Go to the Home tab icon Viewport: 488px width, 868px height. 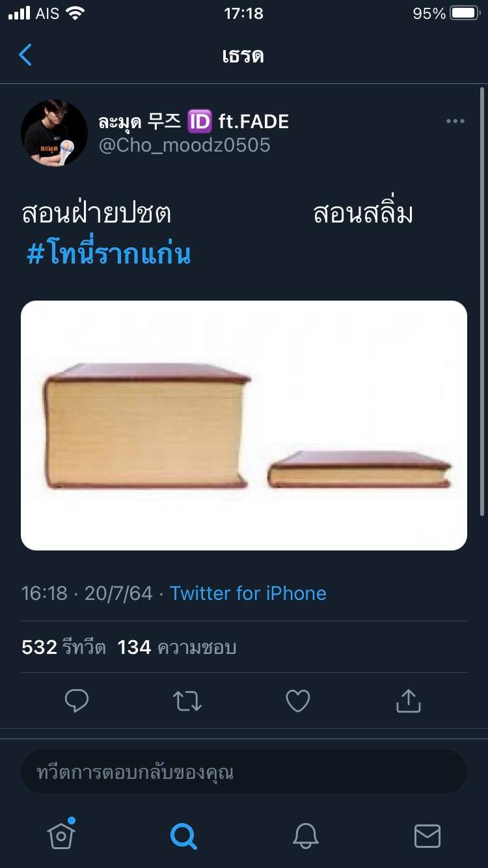pyautogui.click(x=61, y=834)
